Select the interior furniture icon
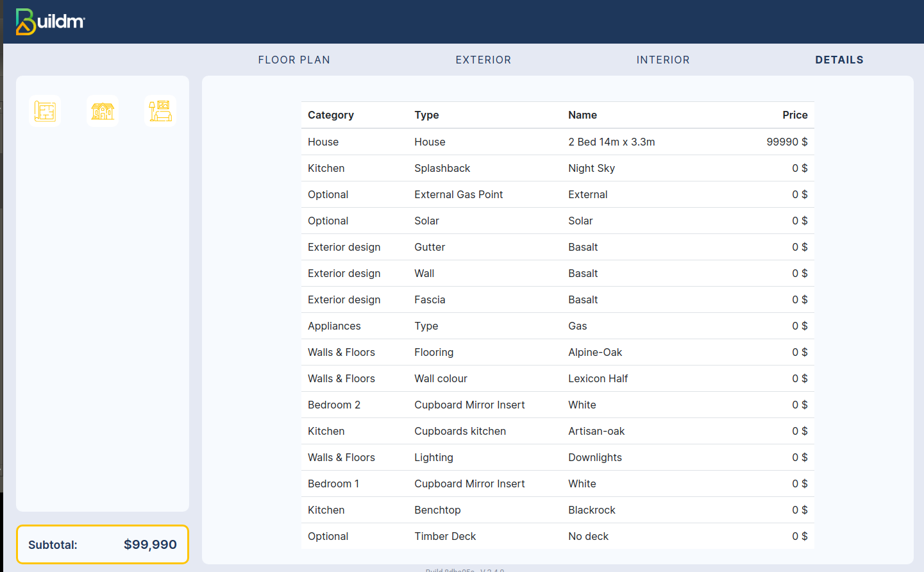 click(160, 111)
